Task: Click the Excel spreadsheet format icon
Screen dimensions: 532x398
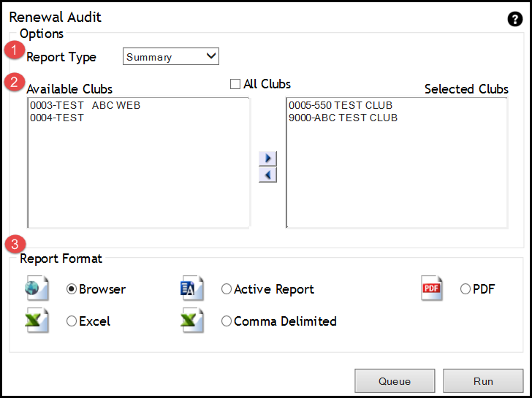Action: coord(37,321)
